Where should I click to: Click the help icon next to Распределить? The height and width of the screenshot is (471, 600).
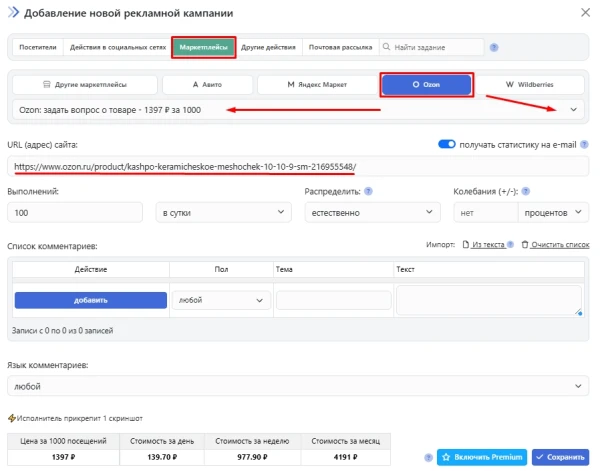(x=369, y=191)
